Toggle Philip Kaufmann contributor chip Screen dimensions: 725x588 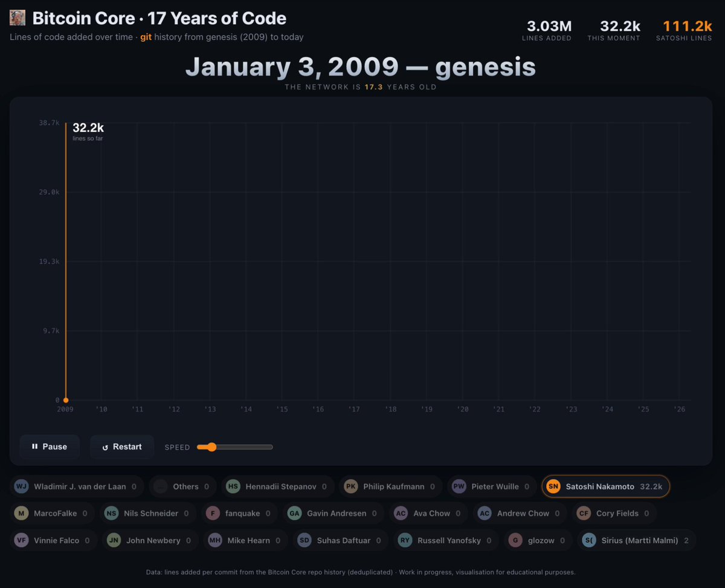[x=391, y=486]
